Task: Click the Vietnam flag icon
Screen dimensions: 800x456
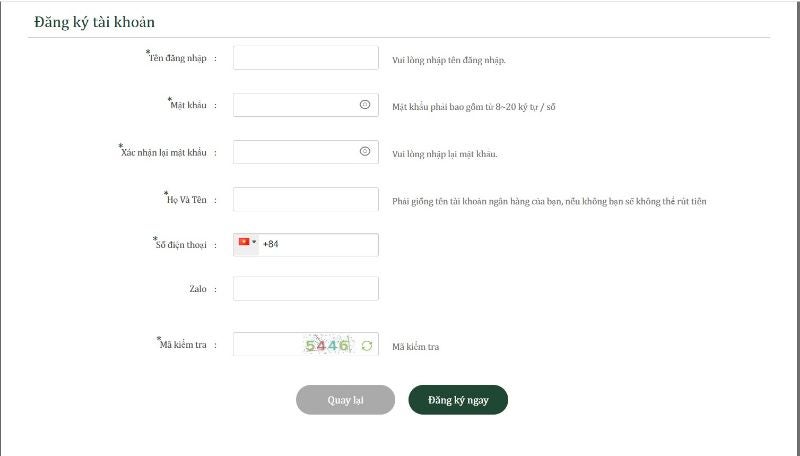Action: (243, 242)
